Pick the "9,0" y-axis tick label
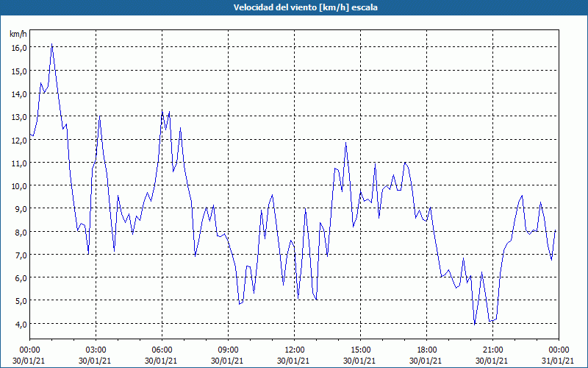The height and width of the screenshot is (368, 588). pos(21,209)
